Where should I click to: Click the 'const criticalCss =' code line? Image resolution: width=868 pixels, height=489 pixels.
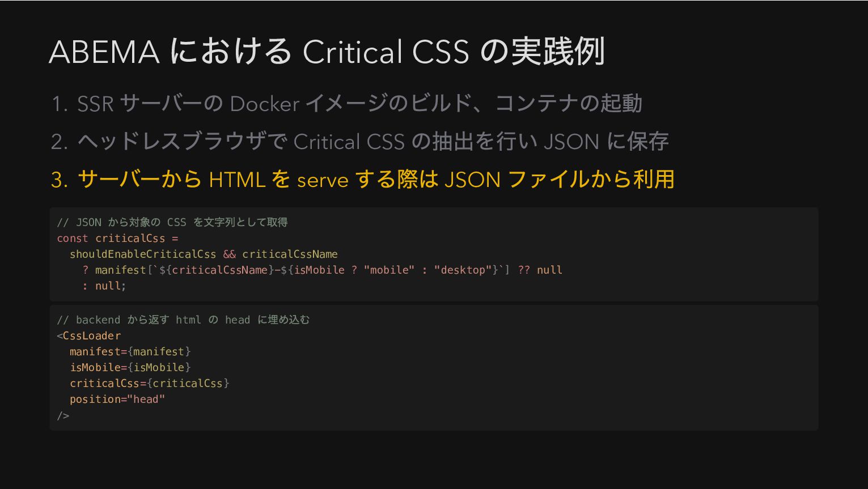117,238
